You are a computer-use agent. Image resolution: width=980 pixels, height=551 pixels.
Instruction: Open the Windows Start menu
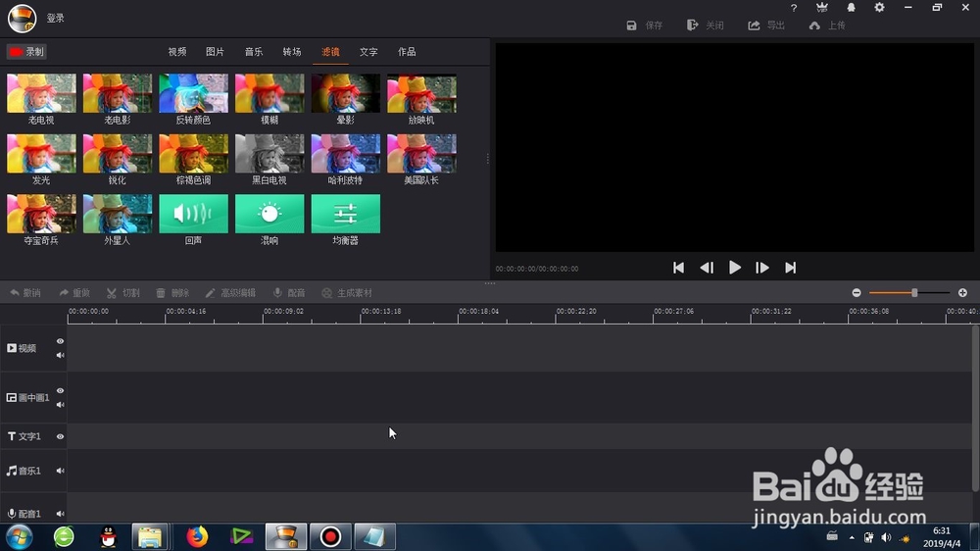click(19, 536)
